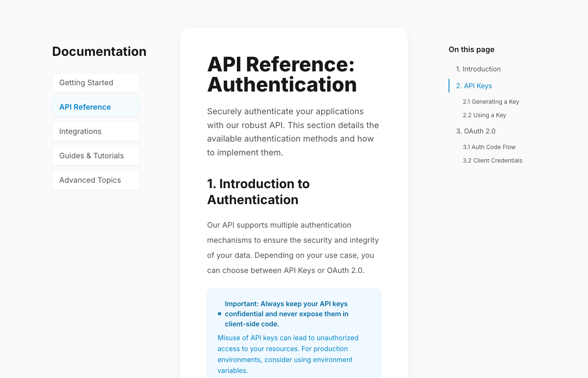Click the heading 1. Introduction to Authentication
Screen dimensions: 588x378
(x=258, y=192)
